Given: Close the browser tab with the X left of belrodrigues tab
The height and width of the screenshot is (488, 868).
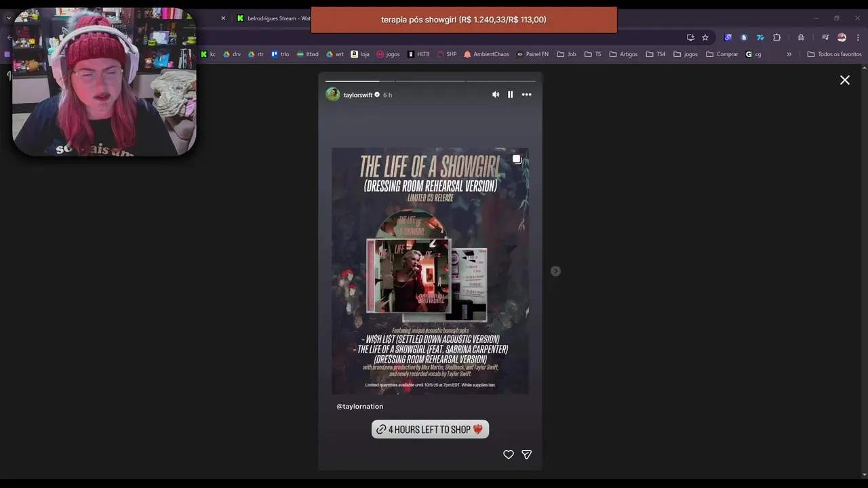Looking at the screenshot, I should [223, 18].
